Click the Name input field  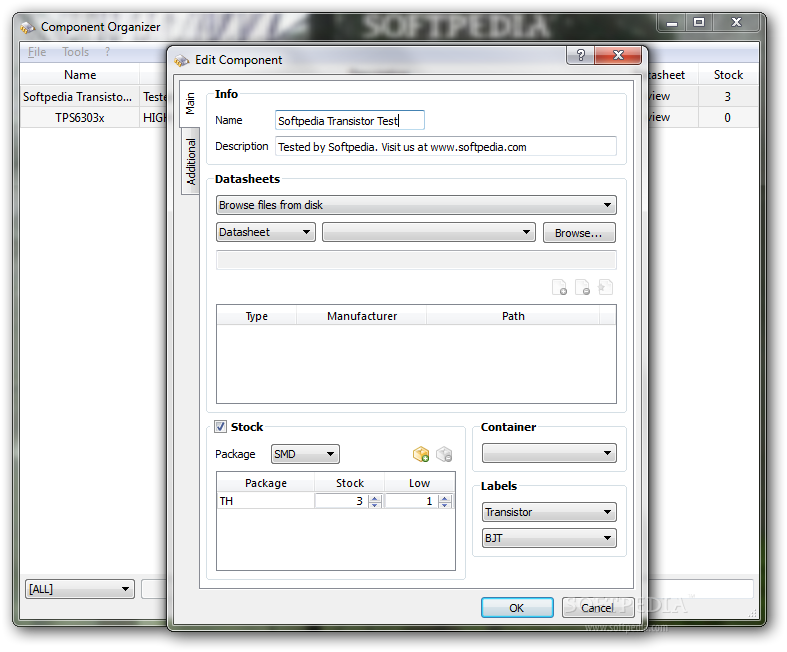point(349,120)
